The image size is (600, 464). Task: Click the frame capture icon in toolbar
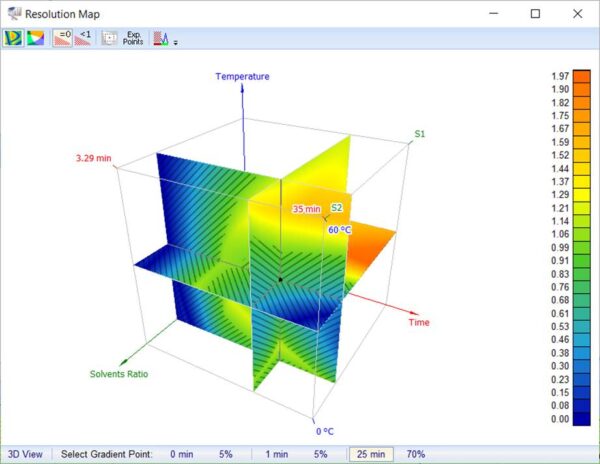point(111,38)
